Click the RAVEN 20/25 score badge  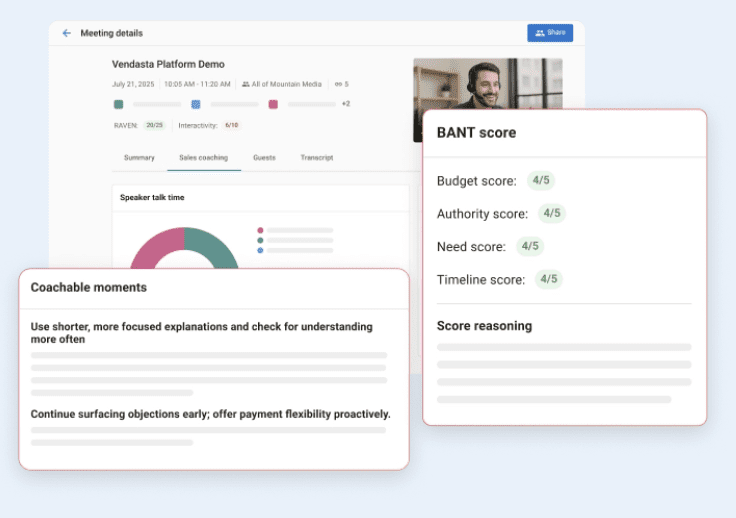click(x=154, y=125)
